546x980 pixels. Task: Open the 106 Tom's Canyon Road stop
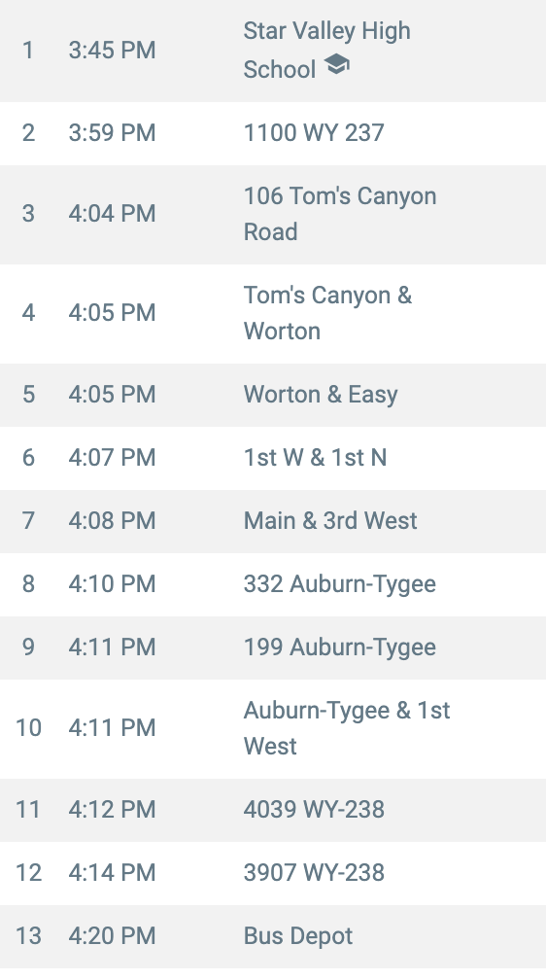tap(273, 214)
